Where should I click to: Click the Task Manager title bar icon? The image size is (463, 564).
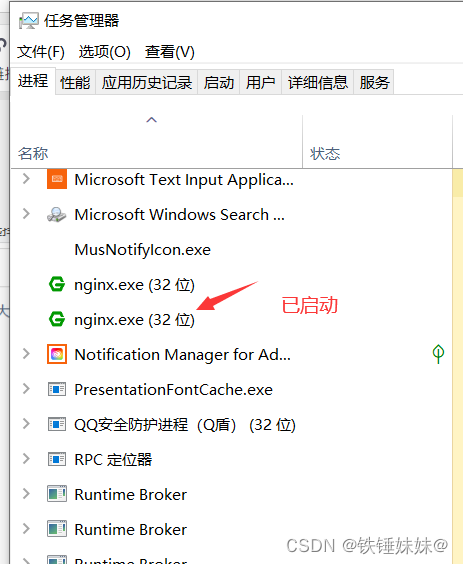click(x=28, y=21)
